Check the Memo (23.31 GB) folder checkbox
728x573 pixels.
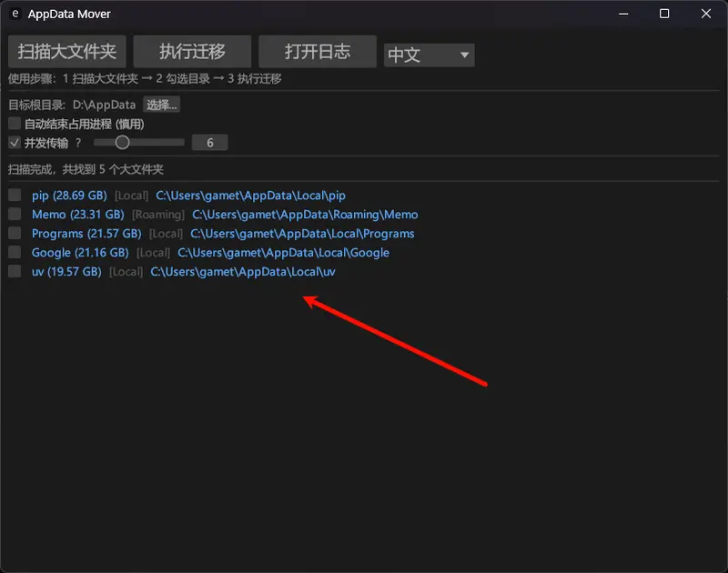(14, 214)
